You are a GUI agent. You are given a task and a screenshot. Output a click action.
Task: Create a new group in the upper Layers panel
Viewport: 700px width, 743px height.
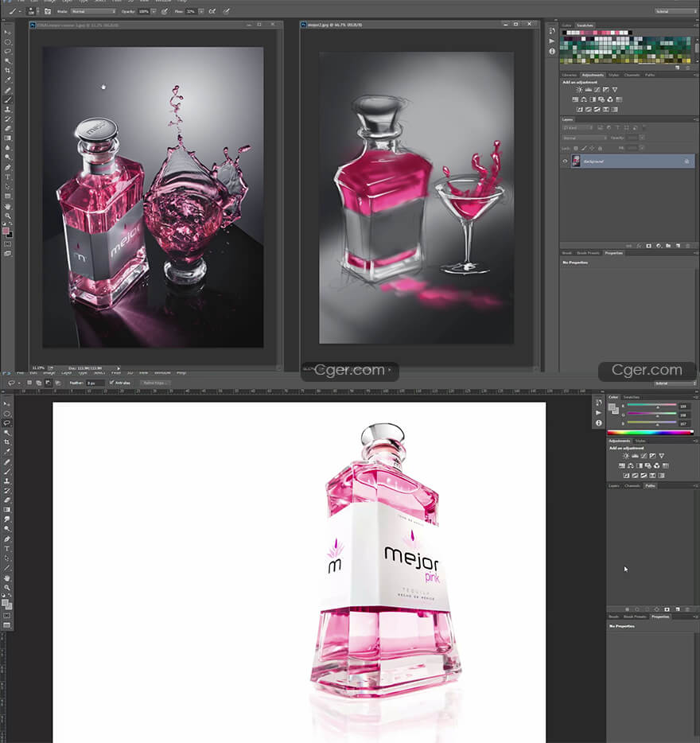pos(668,246)
